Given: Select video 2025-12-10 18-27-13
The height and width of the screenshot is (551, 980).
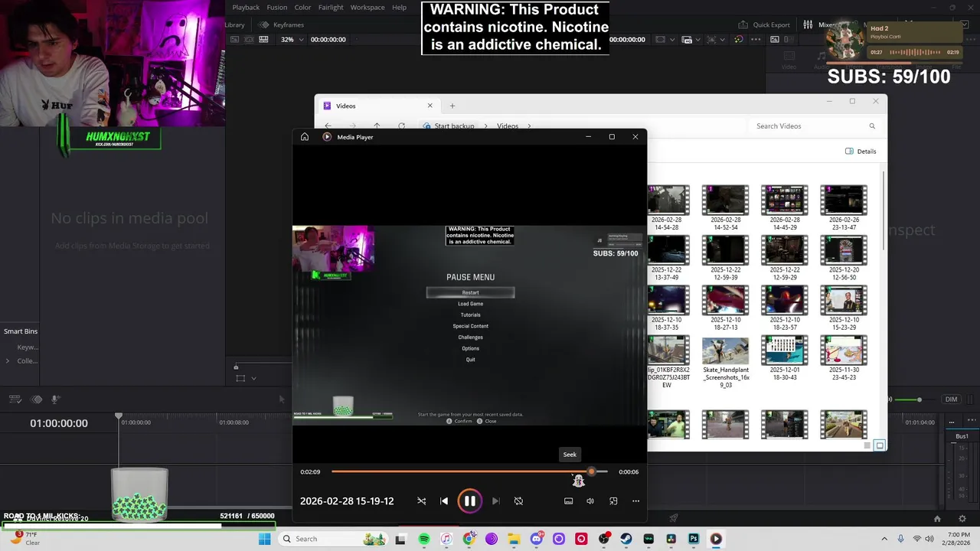Looking at the screenshot, I should [x=725, y=309].
